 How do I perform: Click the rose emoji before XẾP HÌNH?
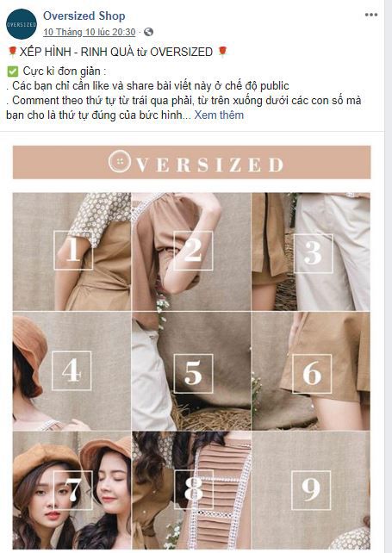[x=12, y=52]
